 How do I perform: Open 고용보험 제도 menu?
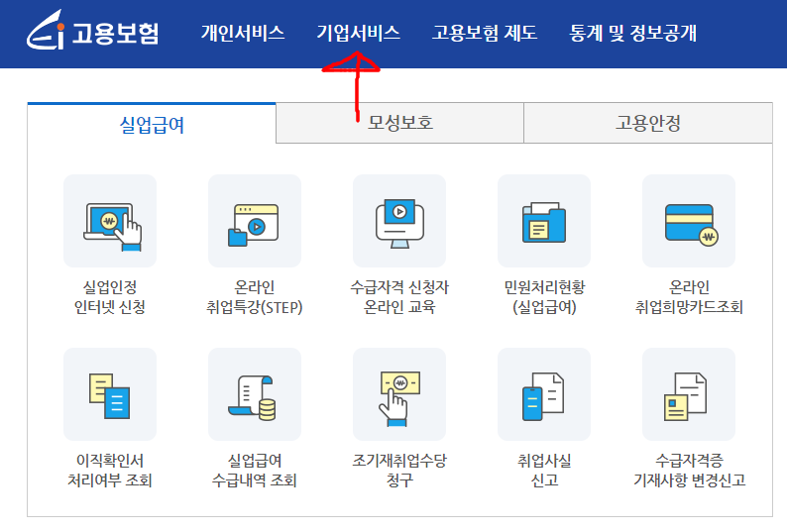pos(485,33)
